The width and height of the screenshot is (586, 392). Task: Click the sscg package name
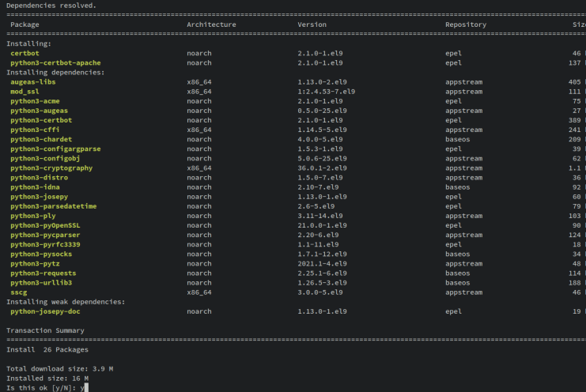point(19,292)
